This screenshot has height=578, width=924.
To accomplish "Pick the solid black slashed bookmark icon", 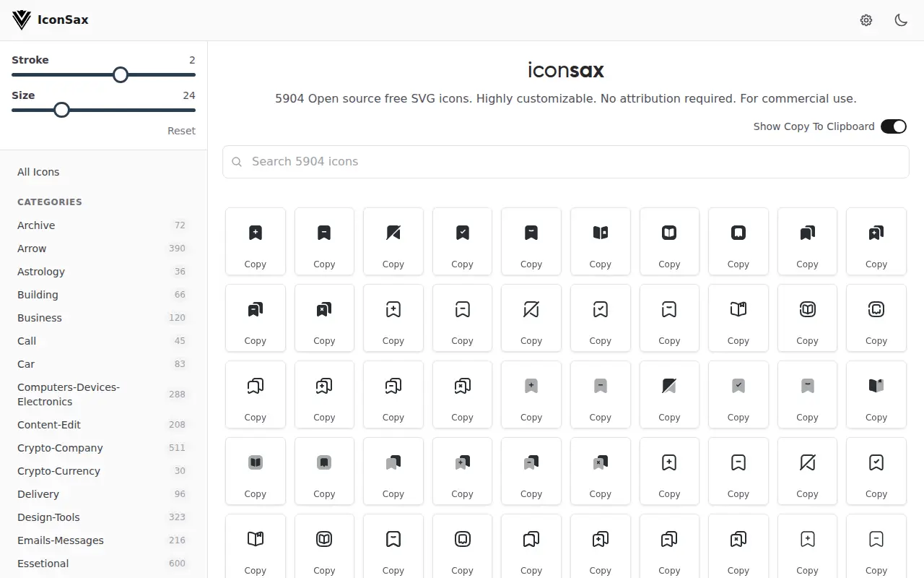I will 393,233.
